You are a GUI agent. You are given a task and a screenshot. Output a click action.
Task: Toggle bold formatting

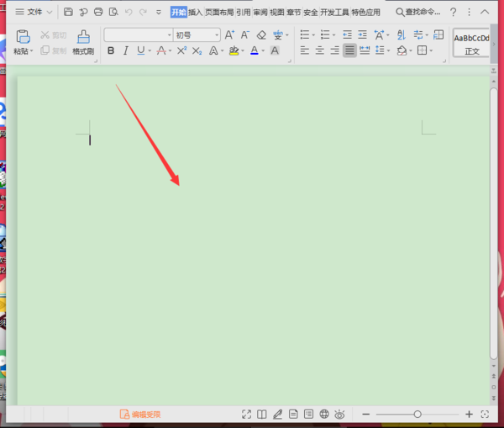pos(111,50)
